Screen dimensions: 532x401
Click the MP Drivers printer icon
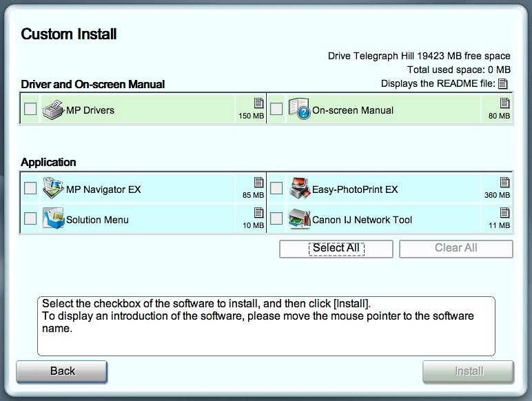(53, 110)
